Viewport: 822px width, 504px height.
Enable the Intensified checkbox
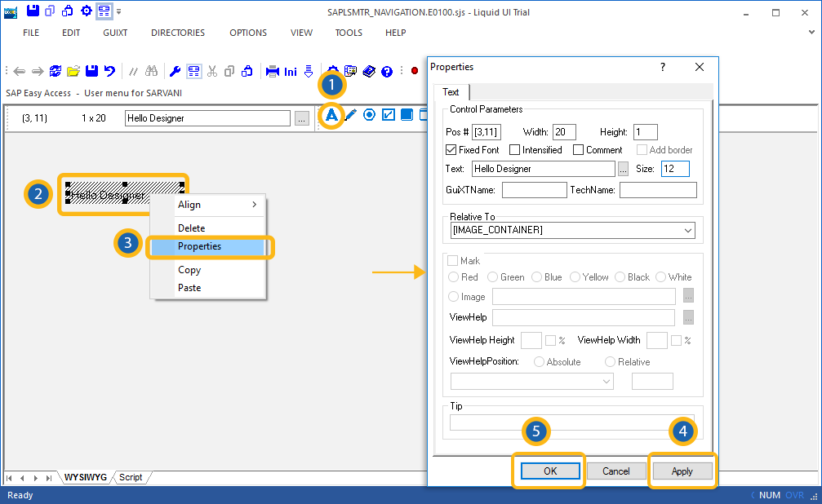click(515, 150)
